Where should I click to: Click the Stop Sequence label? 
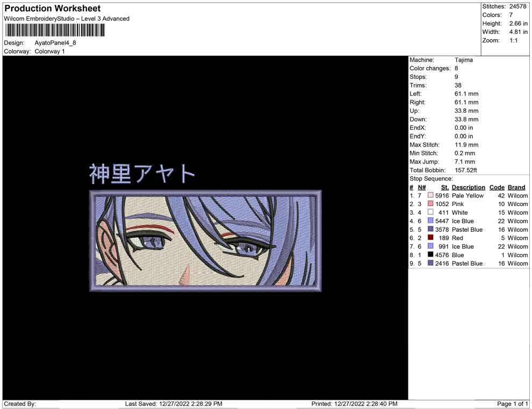pos(431,179)
